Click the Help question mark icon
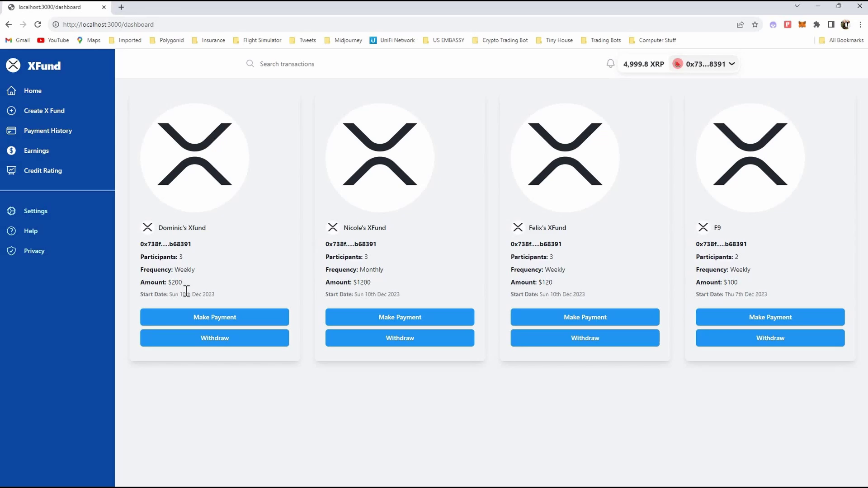 coord(12,231)
